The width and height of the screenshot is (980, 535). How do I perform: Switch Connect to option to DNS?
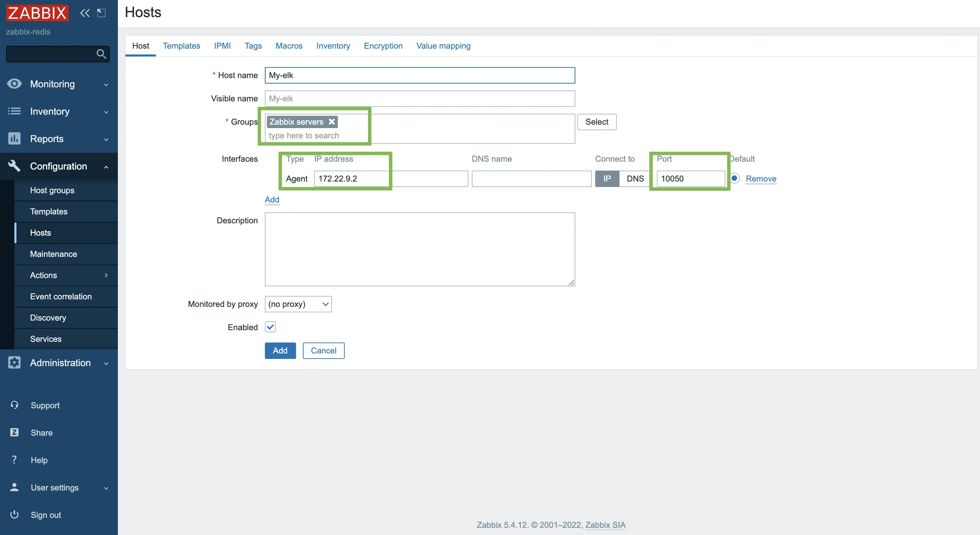pyautogui.click(x=635, y=179)
